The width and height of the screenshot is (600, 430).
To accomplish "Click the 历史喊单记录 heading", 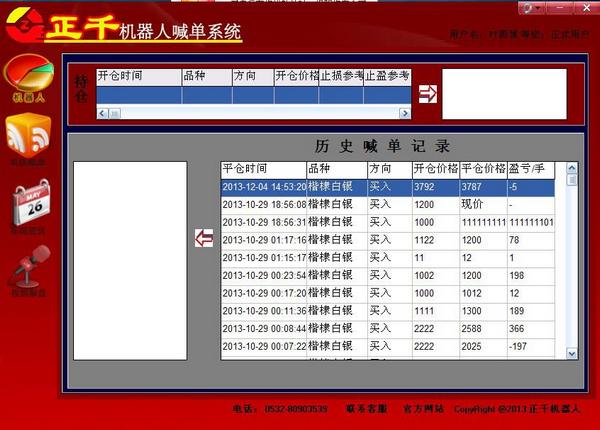I will coord(382,146).
